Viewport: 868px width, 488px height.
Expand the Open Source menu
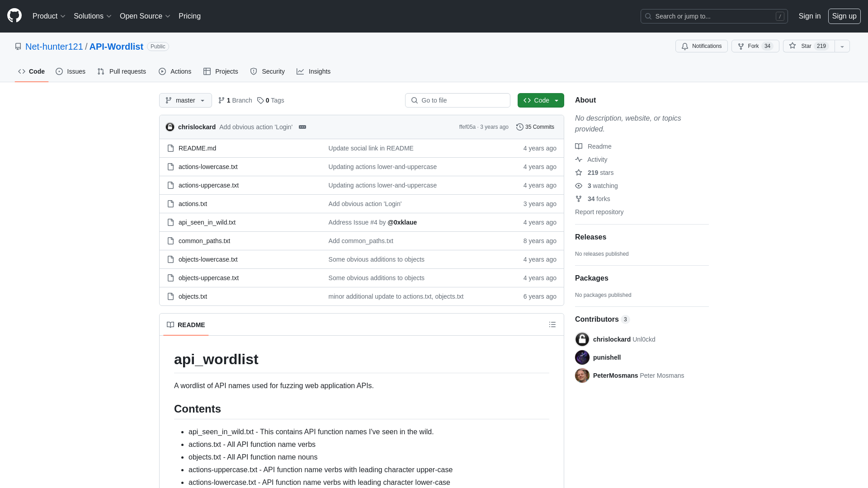tap(145, 16)
